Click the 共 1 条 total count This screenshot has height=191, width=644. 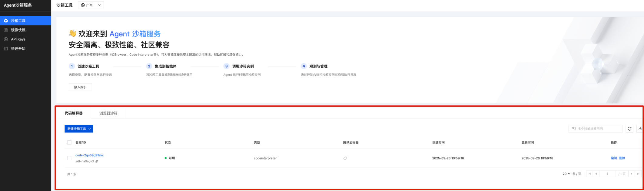point(72,174)
